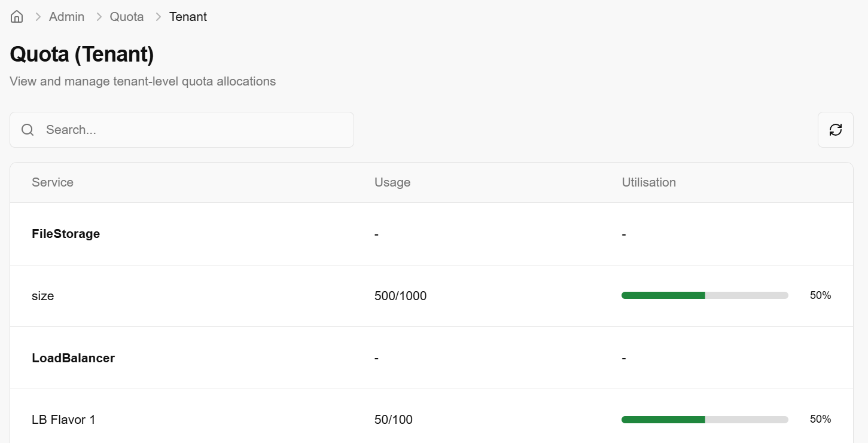Click the size utilisation progress bar
Image resolution: width=868 pixels, height=443 pixels.
click(x=705, y=295)
